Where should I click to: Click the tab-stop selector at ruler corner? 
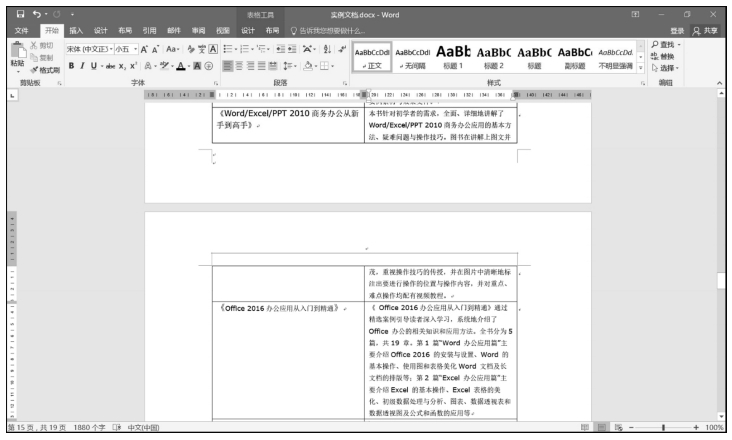click(13, 95)
